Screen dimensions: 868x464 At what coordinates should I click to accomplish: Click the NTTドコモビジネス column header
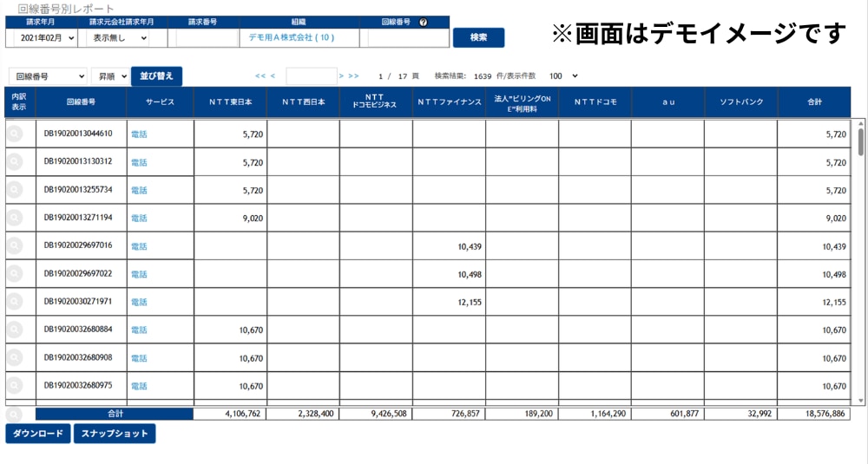(x=376, y=101)
